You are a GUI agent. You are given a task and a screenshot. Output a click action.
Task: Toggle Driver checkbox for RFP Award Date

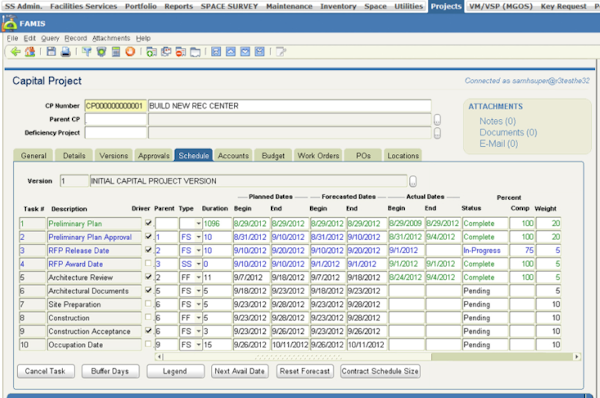(148, 263)
